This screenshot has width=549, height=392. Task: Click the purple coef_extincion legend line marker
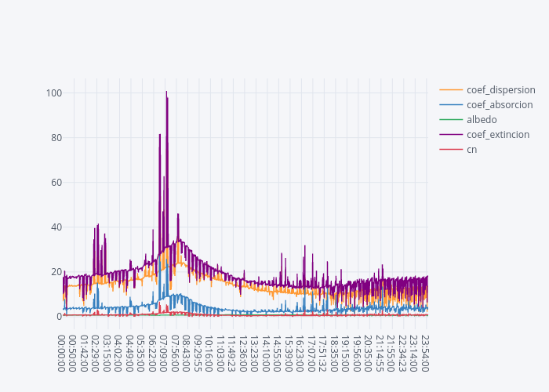point(450,135)
